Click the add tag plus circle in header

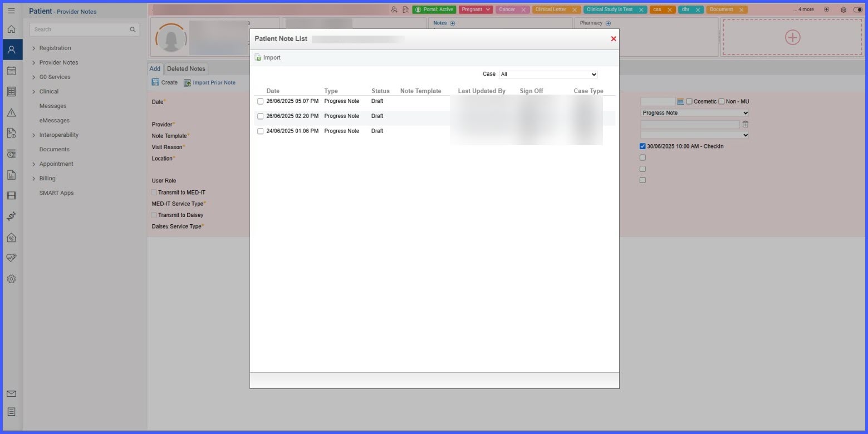826,9
